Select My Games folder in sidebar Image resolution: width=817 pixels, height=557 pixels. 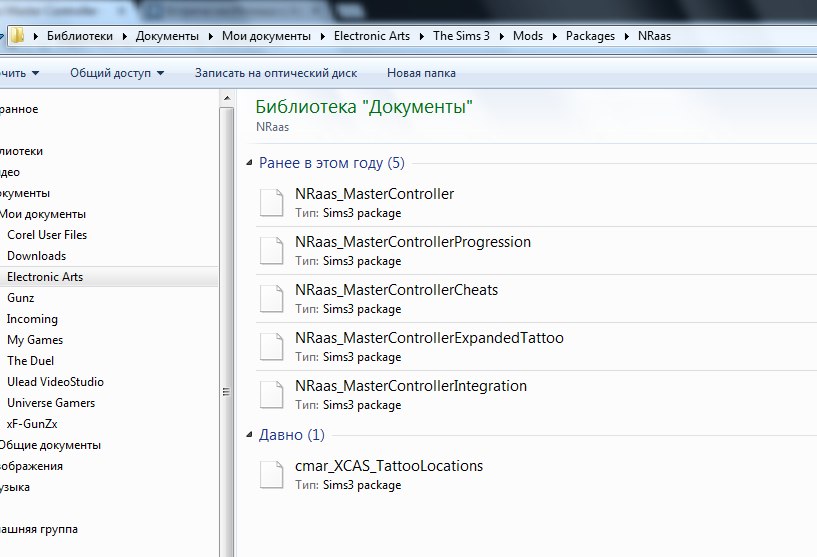tap(35, 340)
